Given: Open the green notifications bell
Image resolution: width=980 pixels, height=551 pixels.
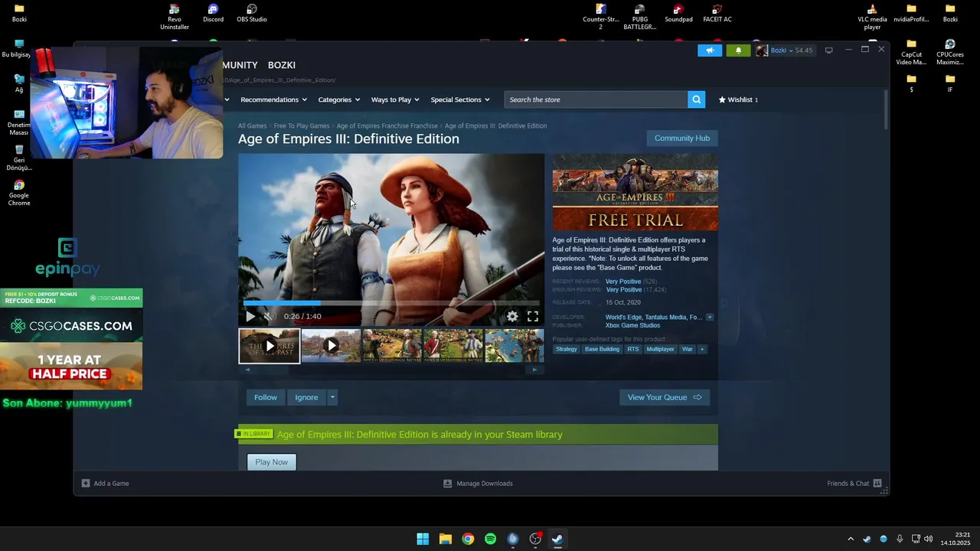Looking at the screenshot, I should tap(738, 51).
